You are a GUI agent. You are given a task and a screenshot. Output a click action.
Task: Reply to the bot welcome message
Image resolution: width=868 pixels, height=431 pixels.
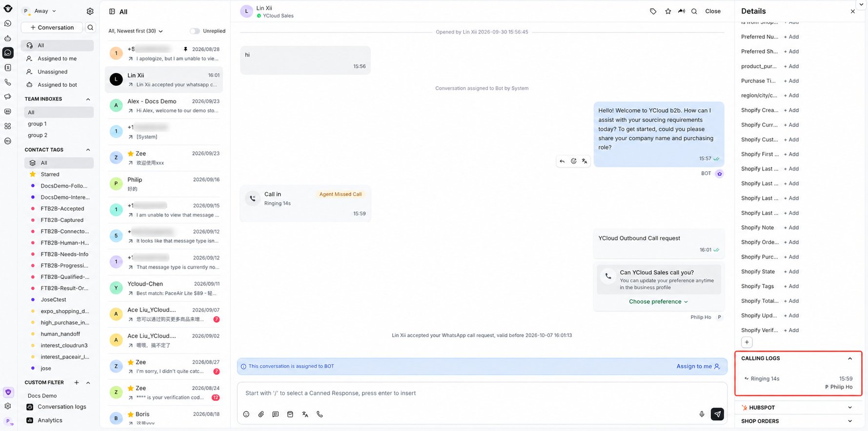click(x=562, y=161)
